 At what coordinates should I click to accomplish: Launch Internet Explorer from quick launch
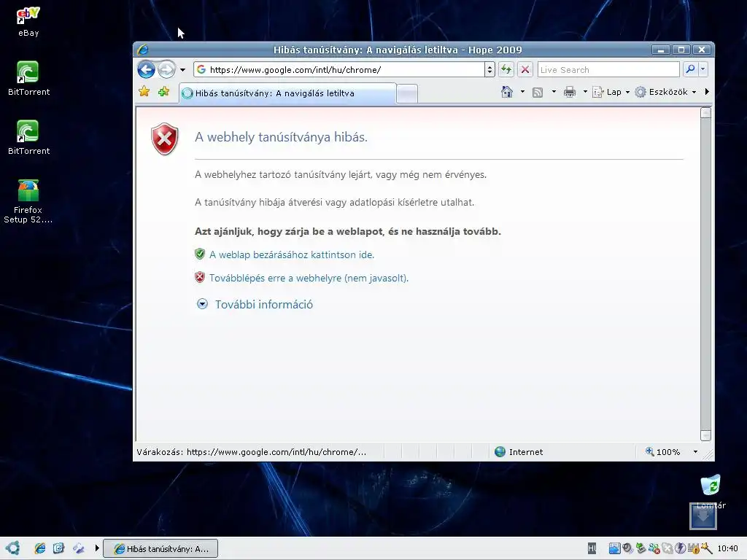click(40, 548)
